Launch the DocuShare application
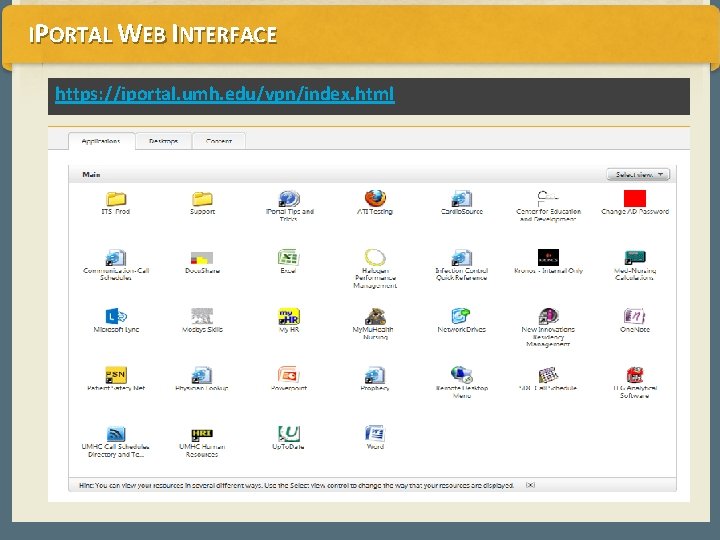The image size is (720, 540). point(202,258)
